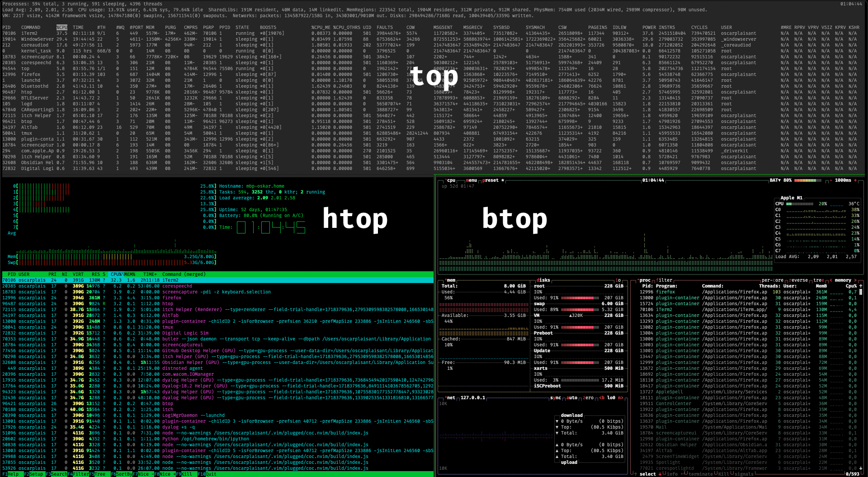Toggle io mode in btop disks box

coord(618,280)
